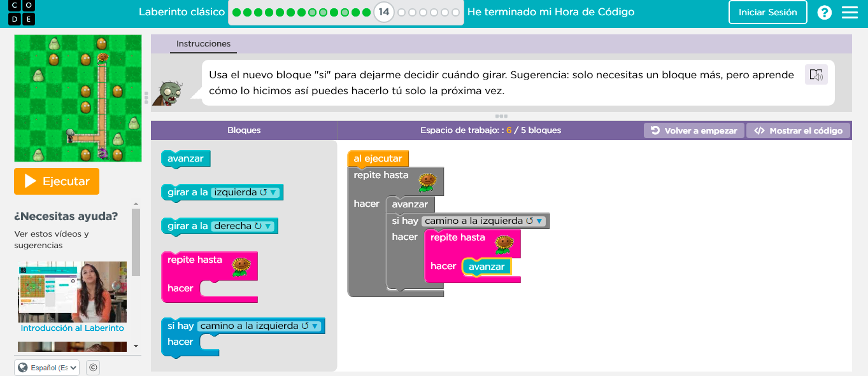Click sunflower icon in toolbox 'repite hasta' block

coord(241,267)
